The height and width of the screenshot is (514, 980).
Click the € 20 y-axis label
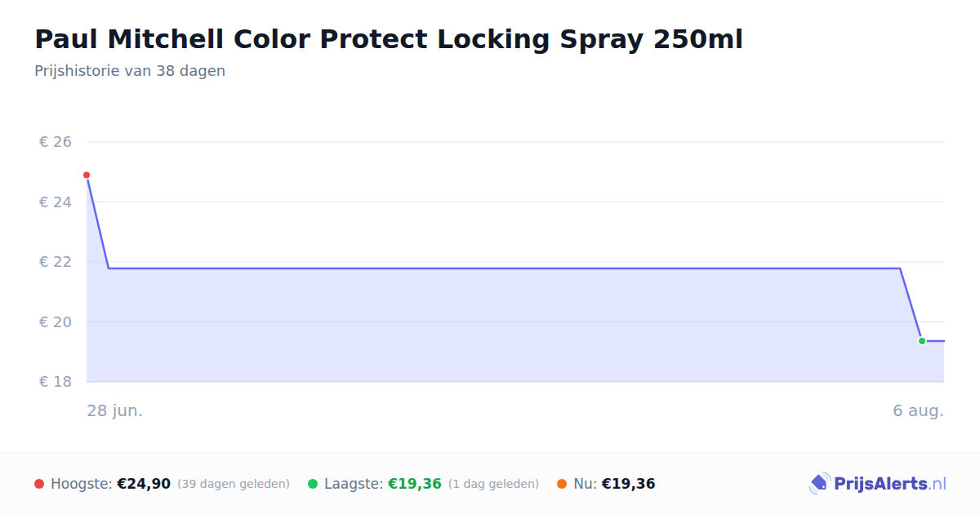pyautogui.click(x=56, y=321)
